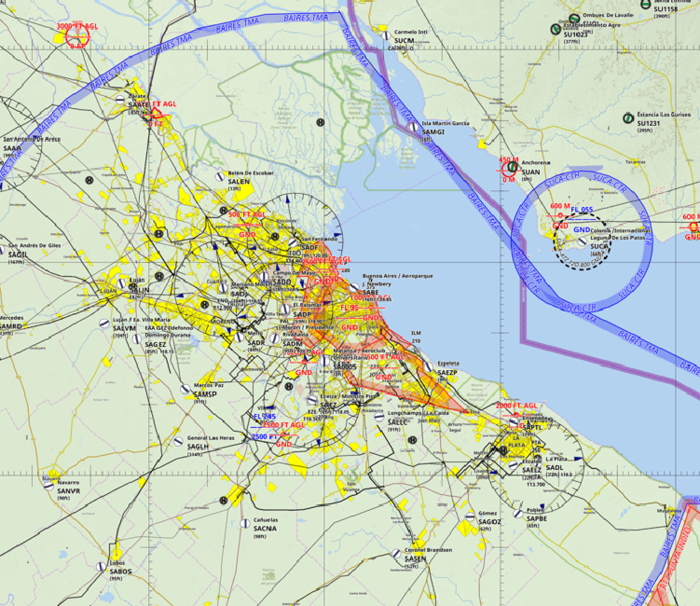Click the Anchorena SUAN airfield marker
Image resolution: width=700 pixels, height=606 pixels.
click(513, 166)
